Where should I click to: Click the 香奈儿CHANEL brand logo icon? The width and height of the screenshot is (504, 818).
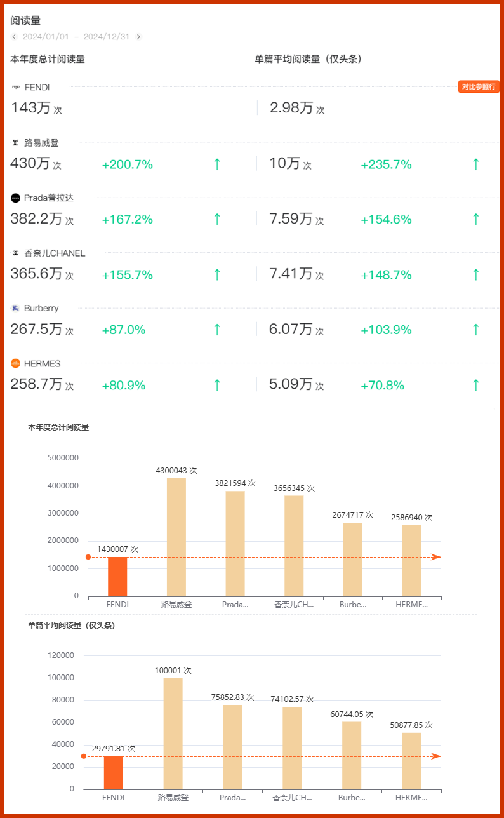[16, 253]
